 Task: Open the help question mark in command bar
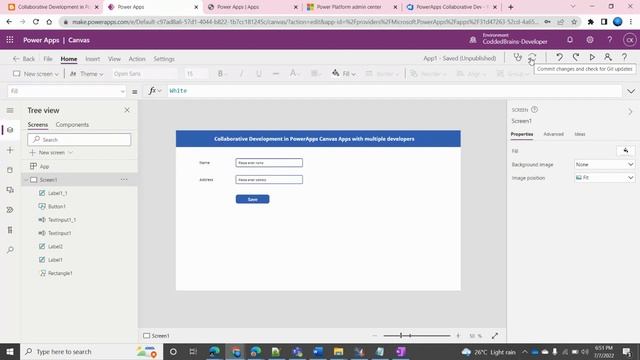click(624, 58)
